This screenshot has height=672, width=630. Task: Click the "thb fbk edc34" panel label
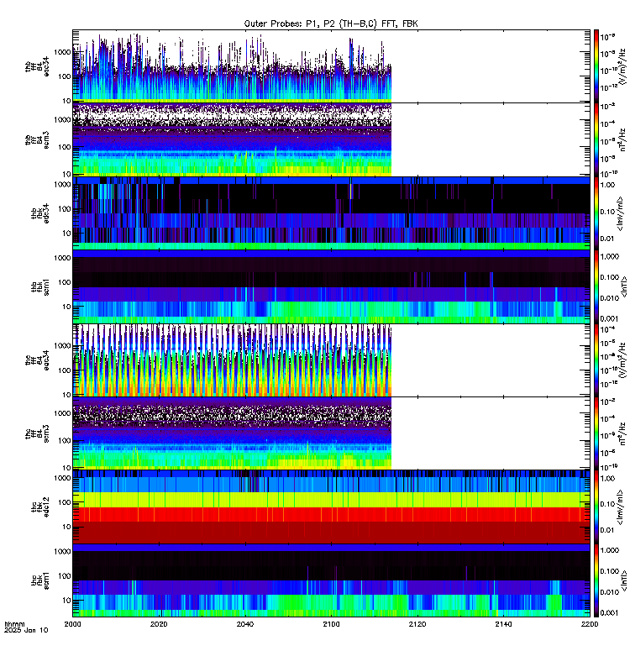[x=39, y=213]
